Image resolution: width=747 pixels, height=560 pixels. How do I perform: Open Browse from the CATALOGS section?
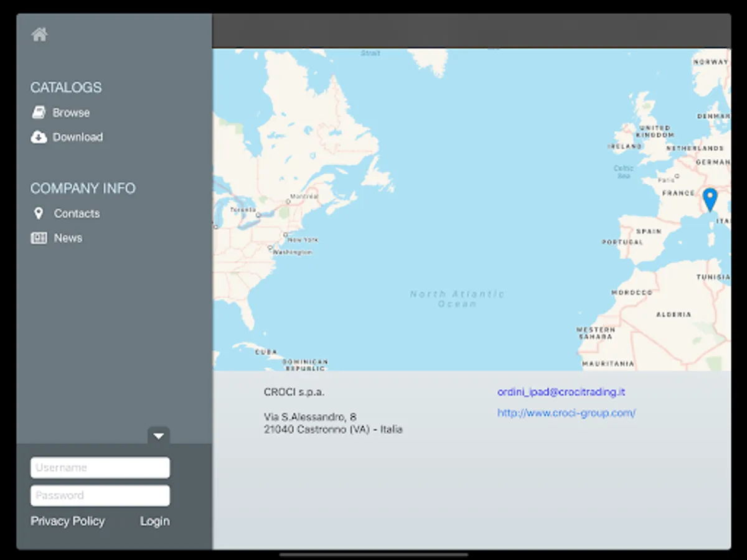click(71, 113)
